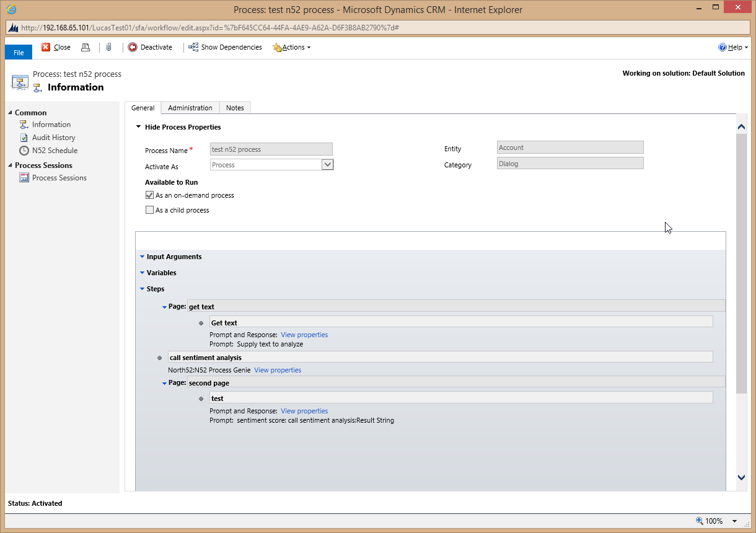Uncheck 'As an on-demand process'
The height and width of the screenshot is (533, 756).
pyautogui.click(x=149, y=195)
